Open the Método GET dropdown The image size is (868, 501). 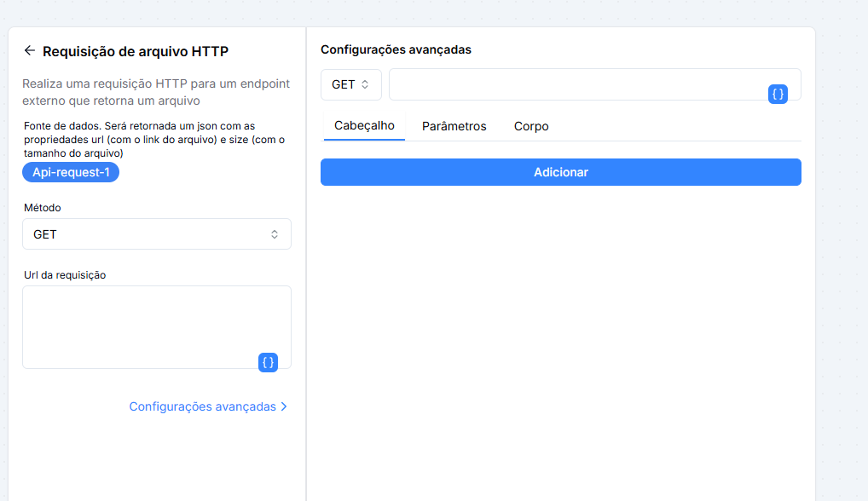[x=157, y=234]
